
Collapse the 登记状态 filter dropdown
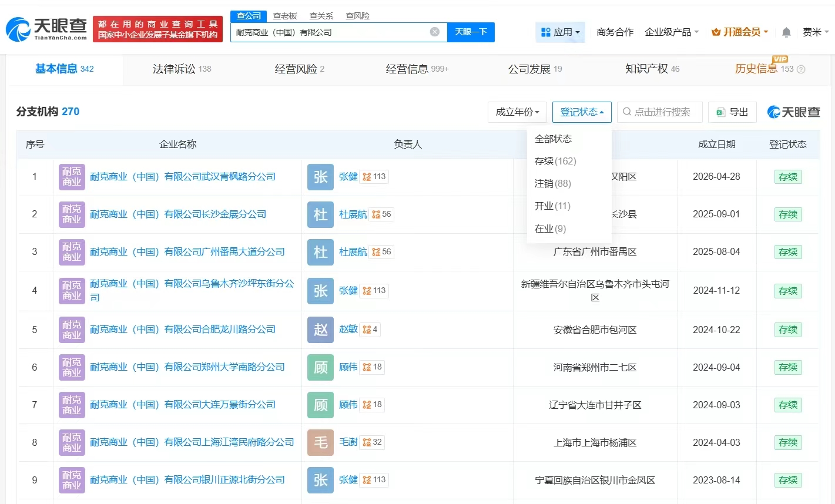pyautogui.click(x=582, y=112)
